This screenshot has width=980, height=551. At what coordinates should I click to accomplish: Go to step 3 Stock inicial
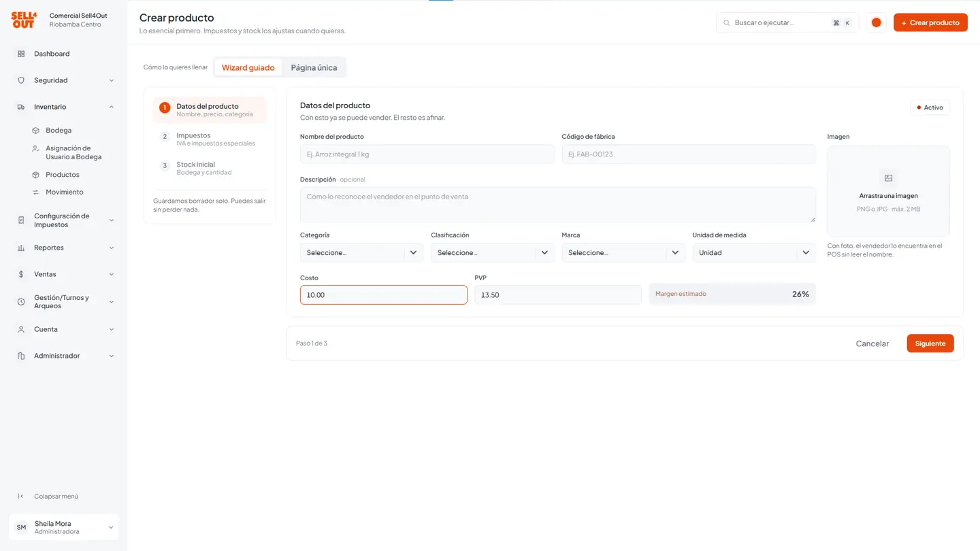pos(210,169)
